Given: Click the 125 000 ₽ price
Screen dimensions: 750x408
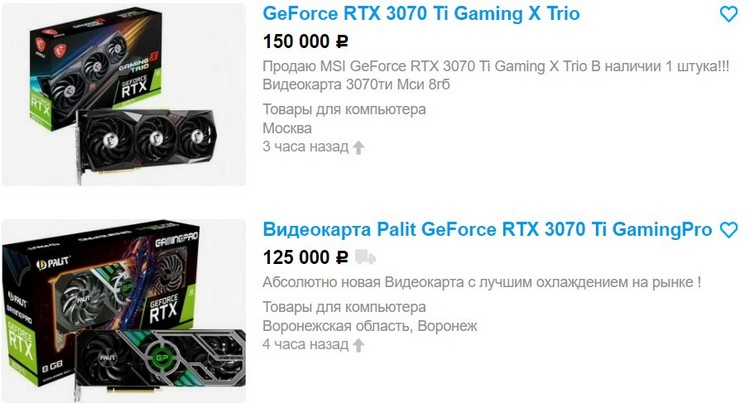Looking at the screenshot, I should pos(306,258).
